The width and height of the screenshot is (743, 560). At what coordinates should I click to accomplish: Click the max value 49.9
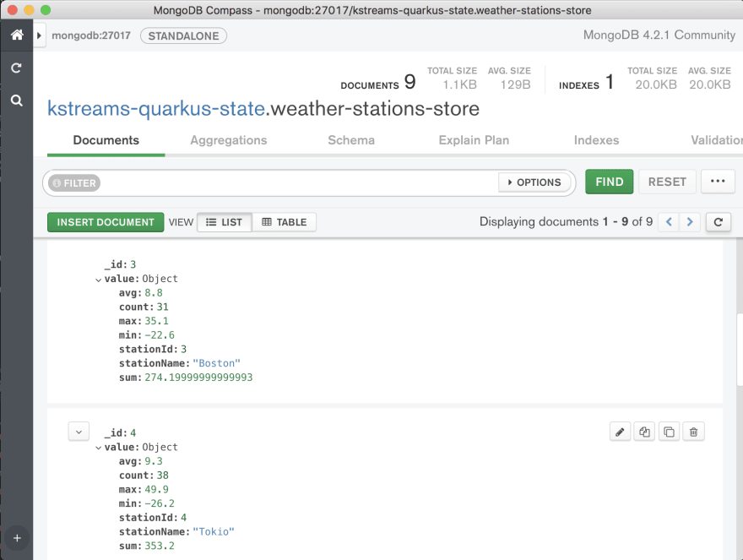coord(156,489)
